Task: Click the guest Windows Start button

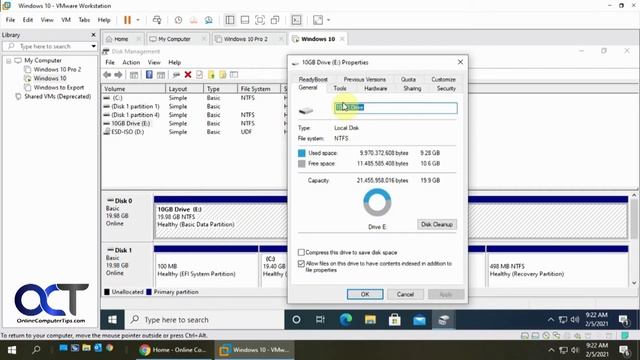Action: coord(113,320)
